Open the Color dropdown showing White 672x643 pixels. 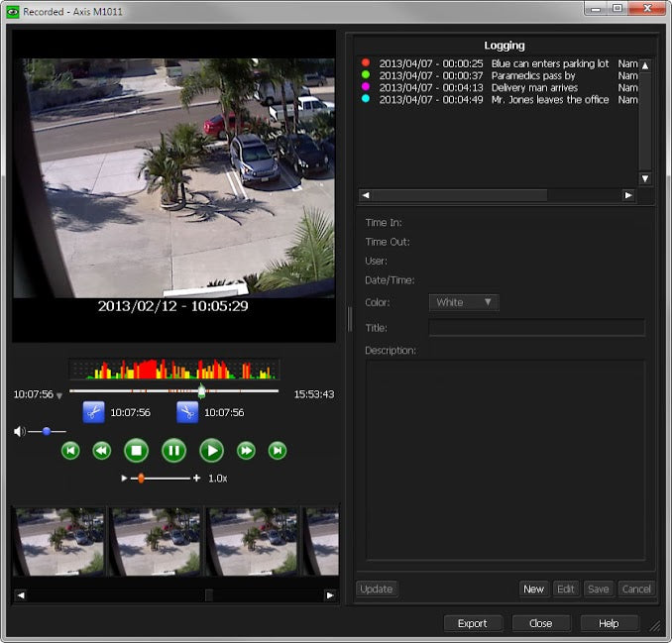(x=463, y=302)
